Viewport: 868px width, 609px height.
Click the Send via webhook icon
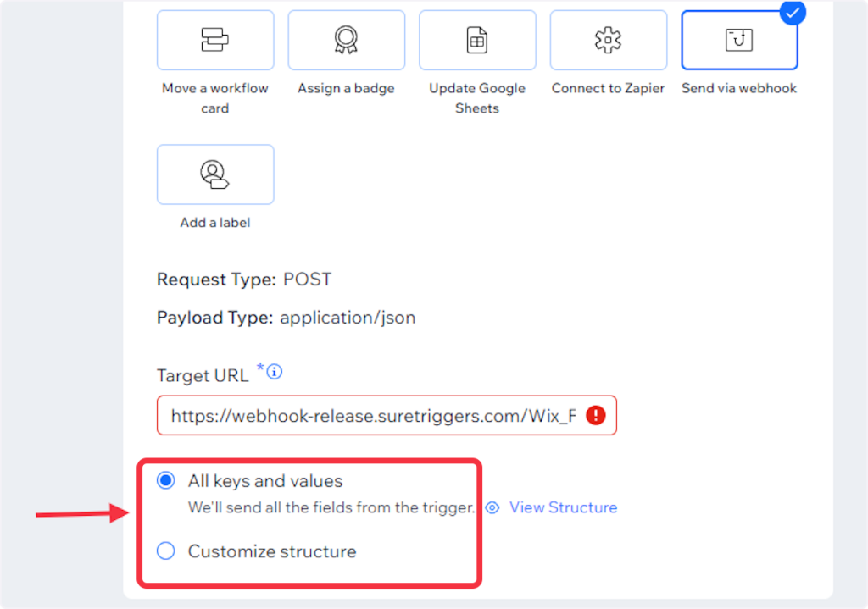[x=739, y=40]
